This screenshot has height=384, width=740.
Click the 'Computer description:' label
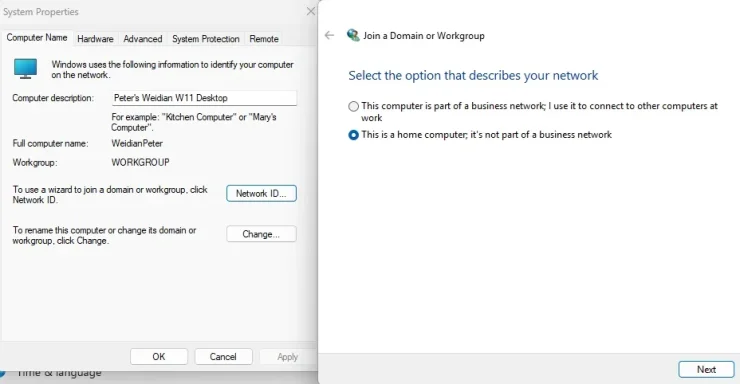53,98
